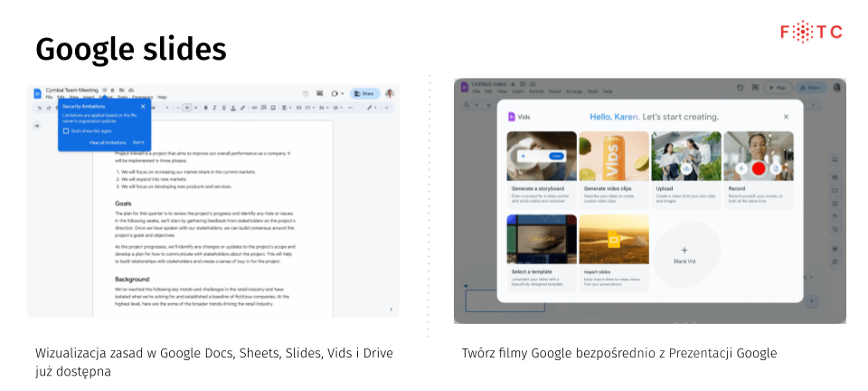
Task: Choose the Import slides card
Action: pyautogui.click(x=614, y=253)
